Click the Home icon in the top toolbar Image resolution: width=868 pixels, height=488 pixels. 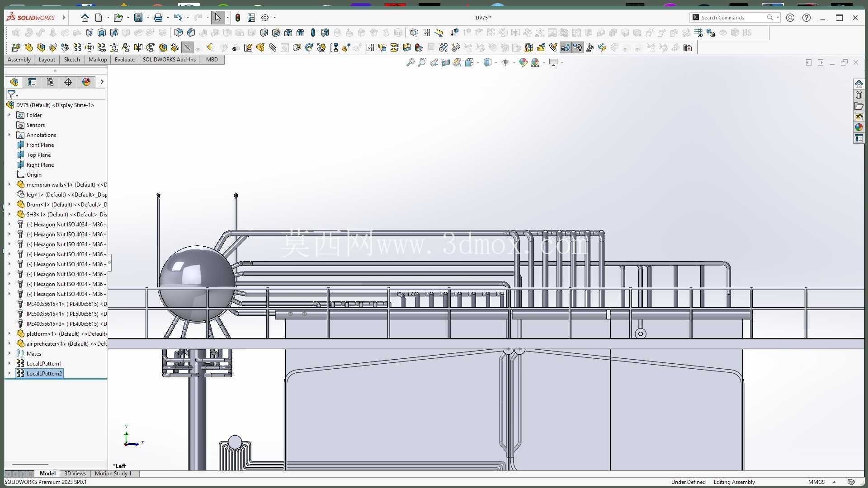pos(85,18)
